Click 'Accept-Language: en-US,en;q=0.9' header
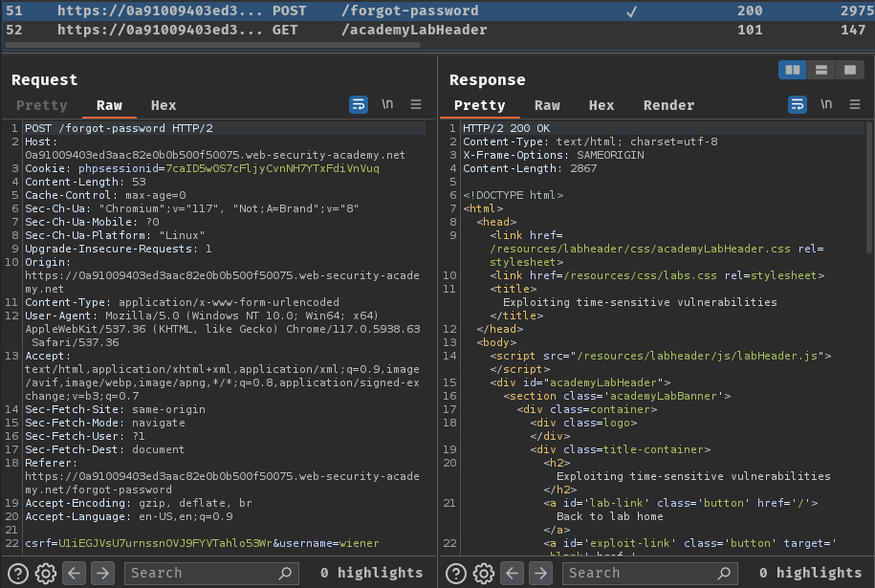This screenshot has height=588, width=875. click(129, 516)
